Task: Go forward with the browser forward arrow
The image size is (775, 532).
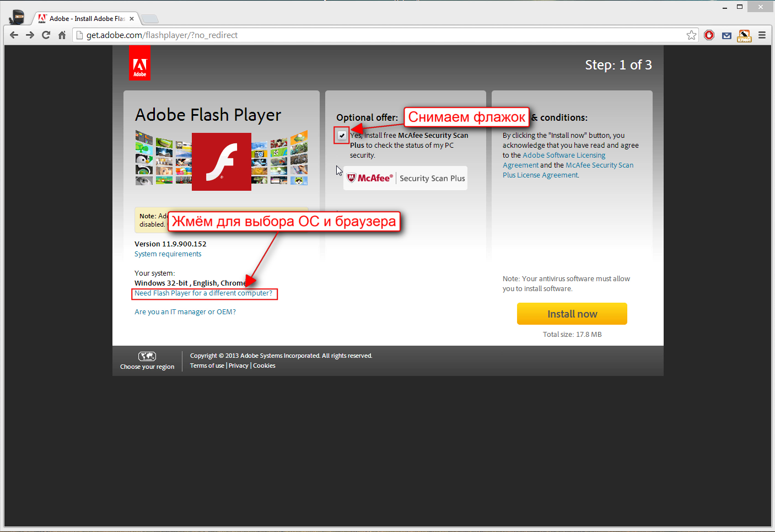Action: coord(30,35)
